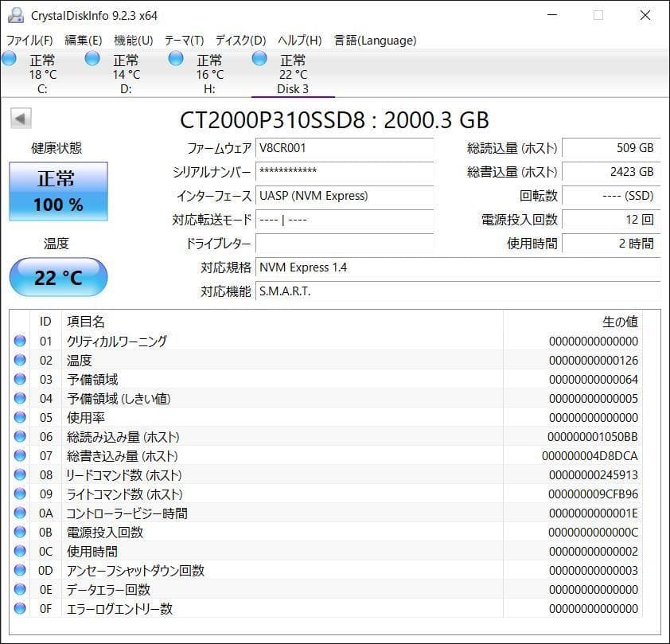Image resolution: width=670 pixels, height=644 pixels.
Task: Click status orb for drive H:
Action: point(176,59)
